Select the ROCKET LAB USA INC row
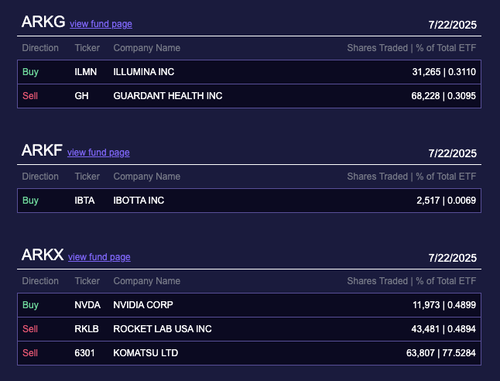The image size is (500, 381). 249,329
